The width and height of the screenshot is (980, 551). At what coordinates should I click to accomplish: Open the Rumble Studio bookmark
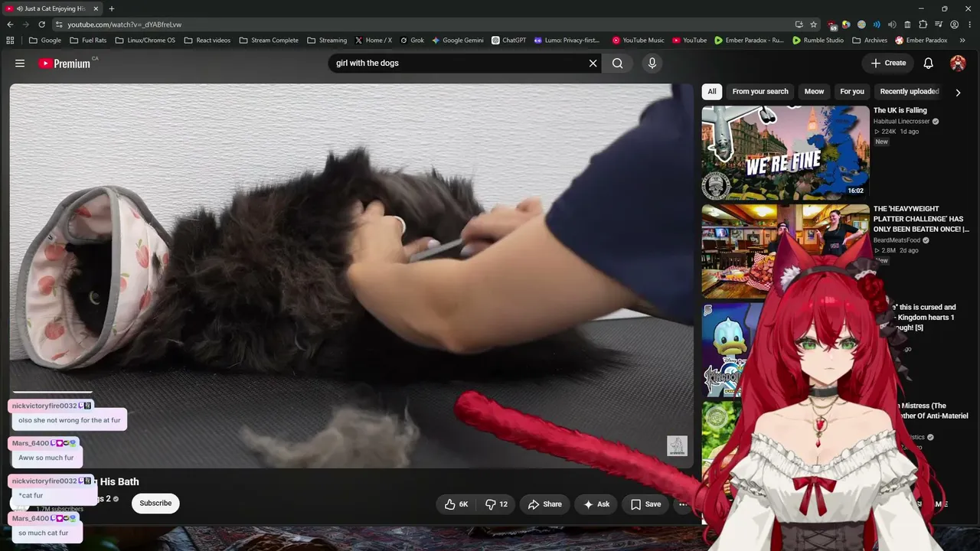[x=818, y=41]
